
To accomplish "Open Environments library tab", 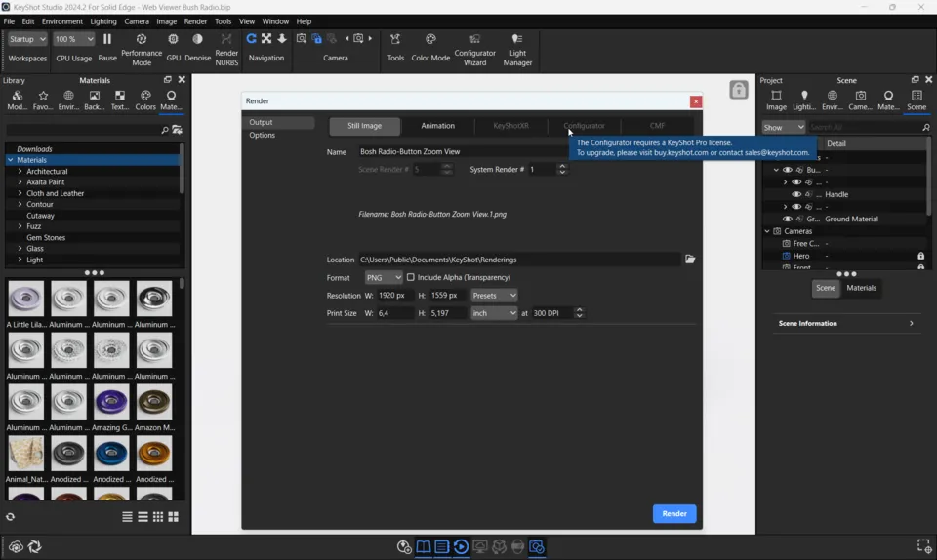I will click(x=68, y=100).
